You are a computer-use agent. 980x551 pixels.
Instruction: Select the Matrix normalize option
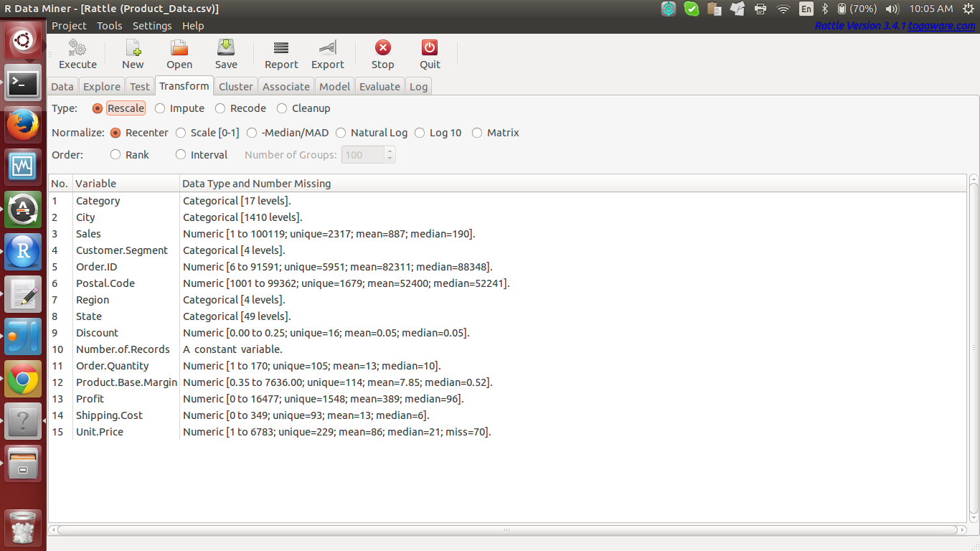tap(495, 133)
